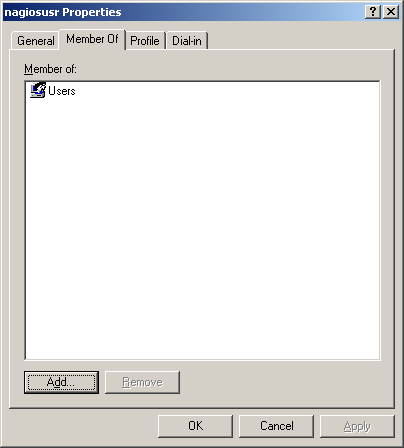
Task: Click the Add... button
Action: tap(61, 382)
